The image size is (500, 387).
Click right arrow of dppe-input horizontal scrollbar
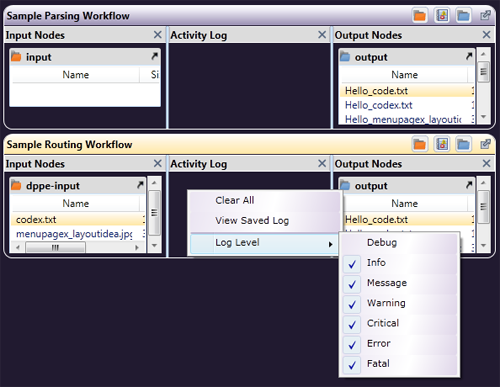tap(136, 248)
